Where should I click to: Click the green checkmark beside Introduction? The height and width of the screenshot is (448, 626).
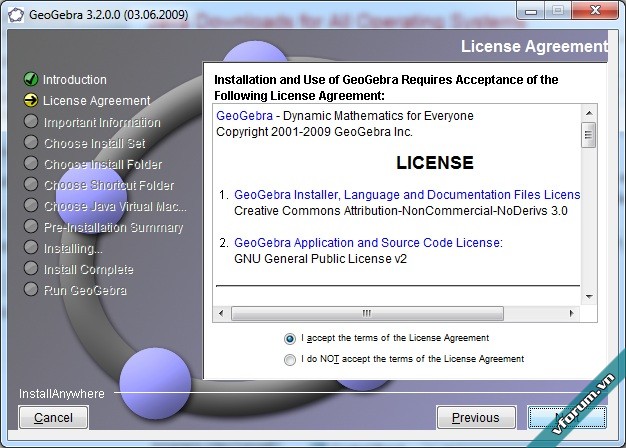click(x=31, y=79)
